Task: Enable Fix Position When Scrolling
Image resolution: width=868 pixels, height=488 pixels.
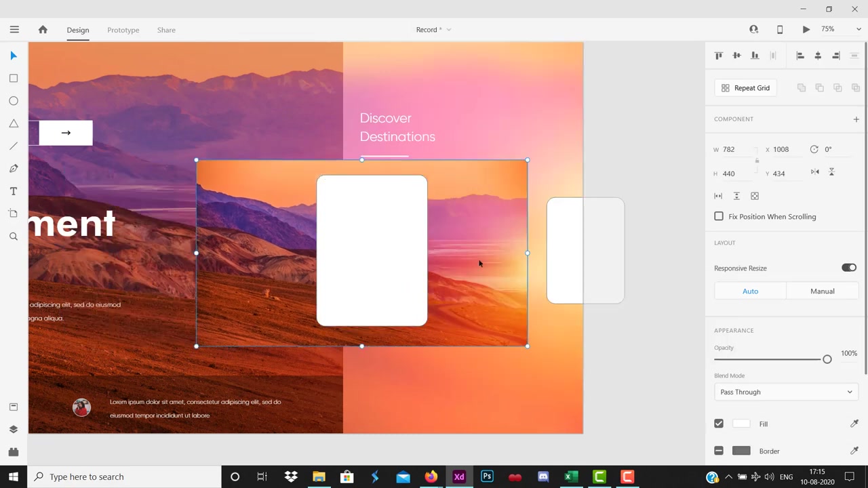Action: pyautogui.click(x=719, y=216)
